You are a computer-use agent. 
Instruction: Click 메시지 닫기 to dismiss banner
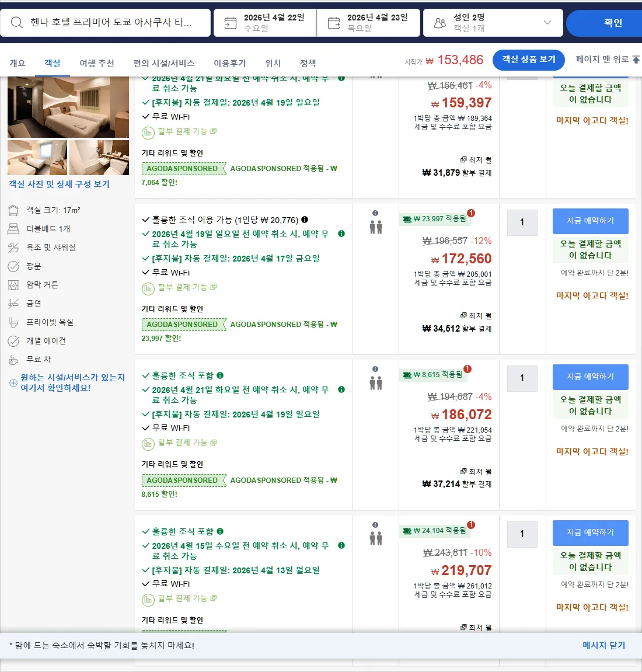[603, 645]
